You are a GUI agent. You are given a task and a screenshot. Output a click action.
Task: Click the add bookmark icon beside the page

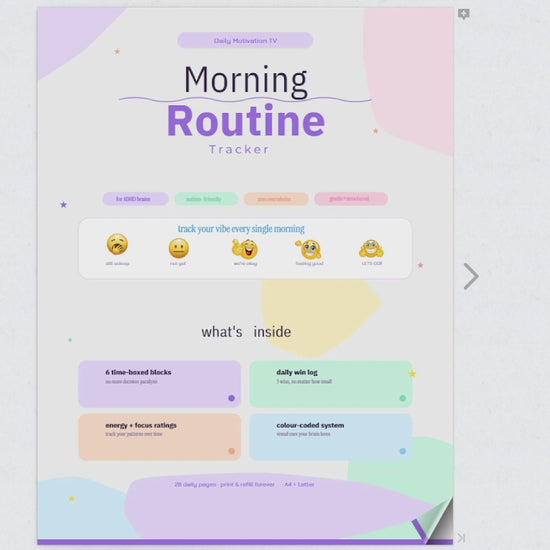point(463,14)
